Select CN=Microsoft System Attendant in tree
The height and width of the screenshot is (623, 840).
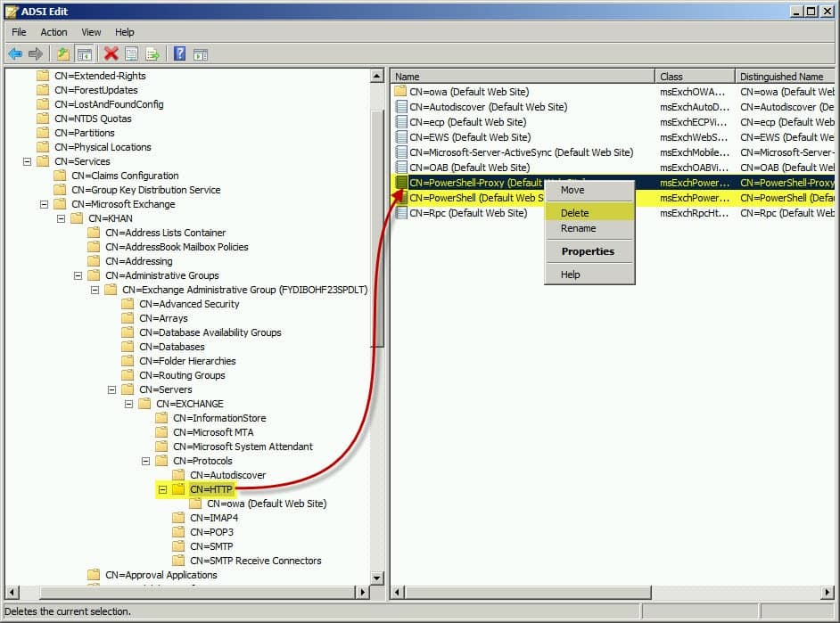click(243, 447)
